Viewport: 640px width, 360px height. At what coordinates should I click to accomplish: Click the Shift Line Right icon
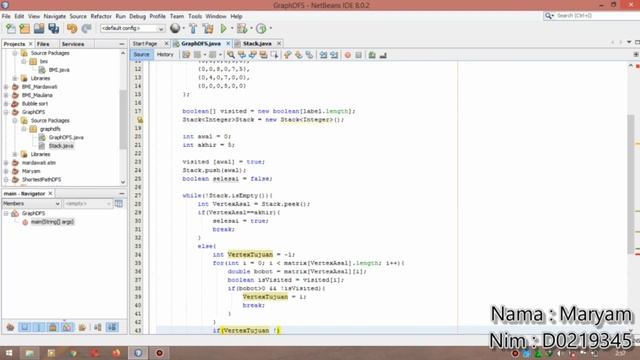334,55
